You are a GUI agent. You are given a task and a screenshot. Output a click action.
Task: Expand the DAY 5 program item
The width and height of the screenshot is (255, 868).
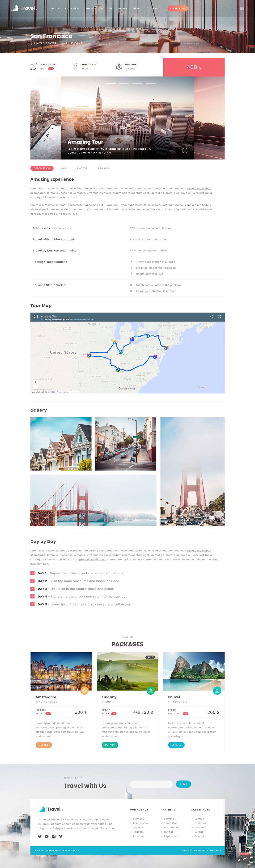tap(32, 604)
